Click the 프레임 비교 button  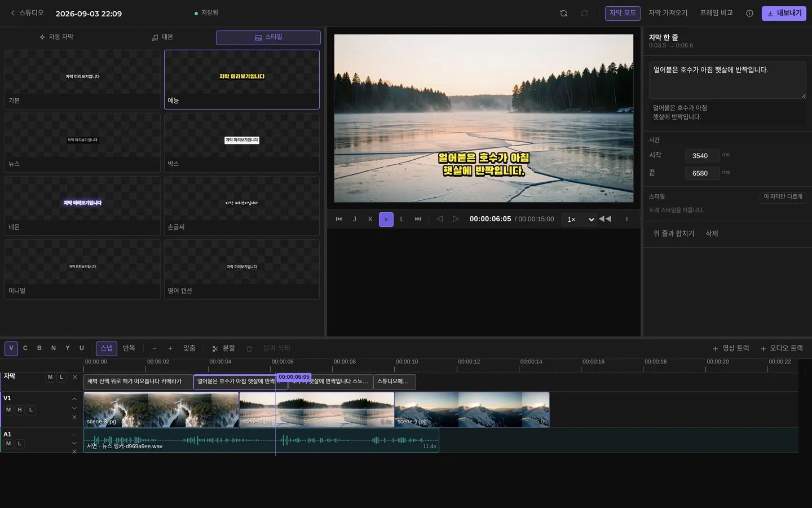coord(717,13)
